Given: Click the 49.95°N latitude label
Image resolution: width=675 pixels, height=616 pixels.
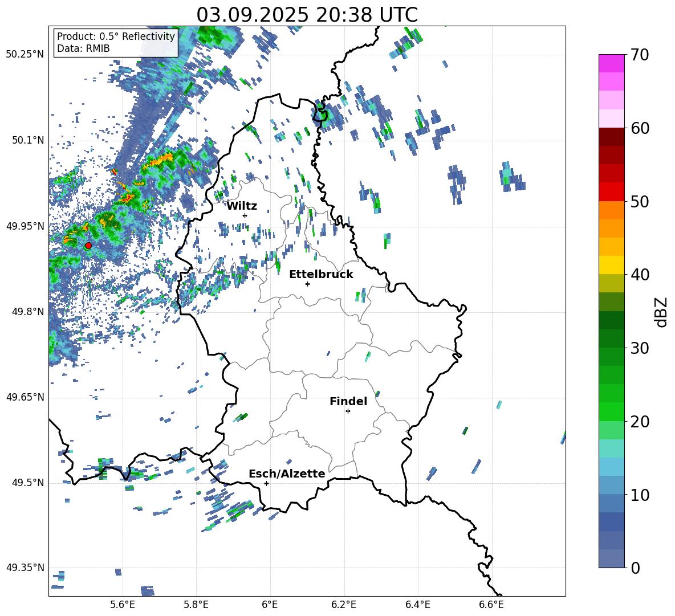Looking at the screenshot, I should [x=25, y=226].
